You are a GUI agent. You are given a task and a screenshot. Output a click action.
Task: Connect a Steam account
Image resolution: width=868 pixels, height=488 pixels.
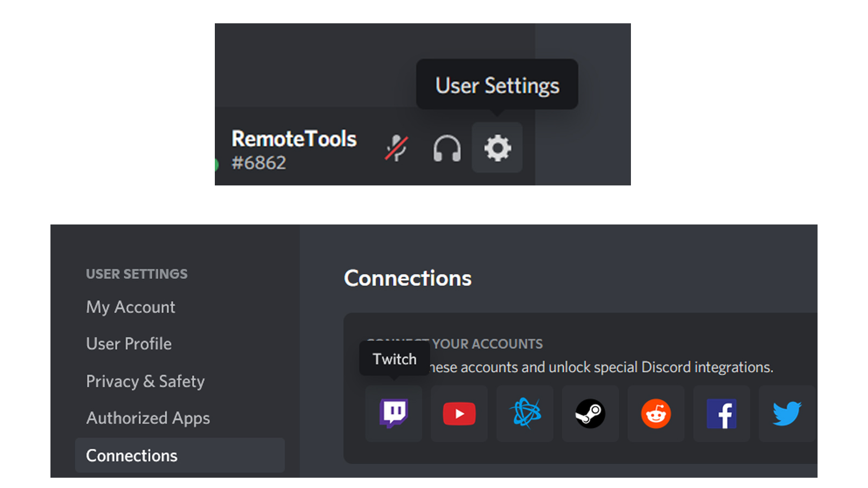pyautogui.click(x=591, y=414)
